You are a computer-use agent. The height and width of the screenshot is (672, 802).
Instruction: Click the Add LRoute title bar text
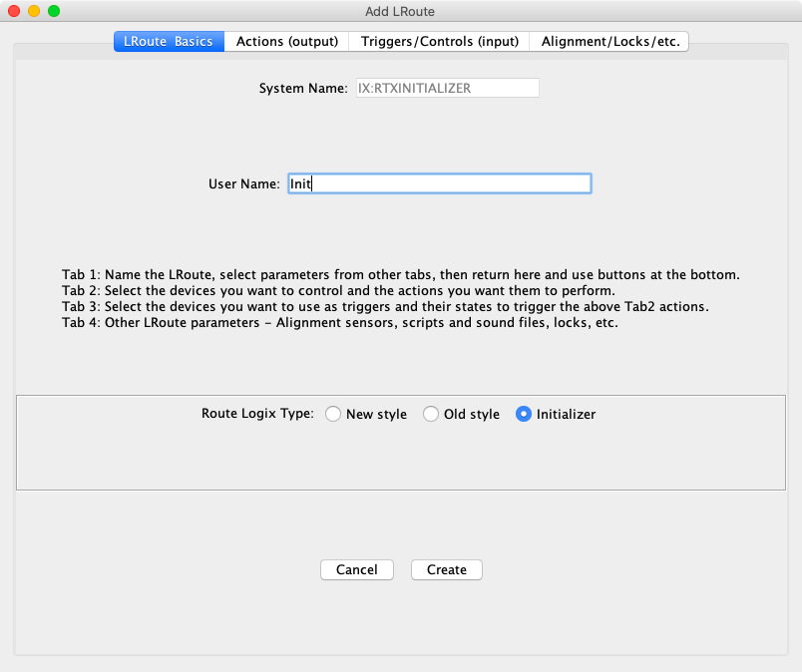[x=400, y=11]
